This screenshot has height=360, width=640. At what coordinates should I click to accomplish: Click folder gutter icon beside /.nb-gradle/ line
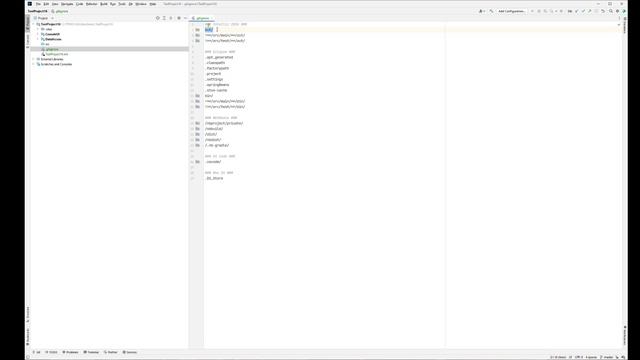198,145
